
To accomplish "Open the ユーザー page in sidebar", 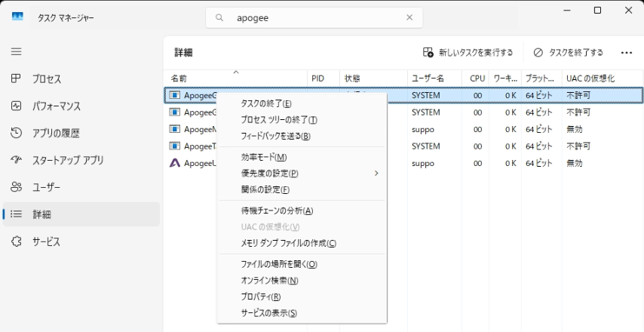I will pos(46,187).
